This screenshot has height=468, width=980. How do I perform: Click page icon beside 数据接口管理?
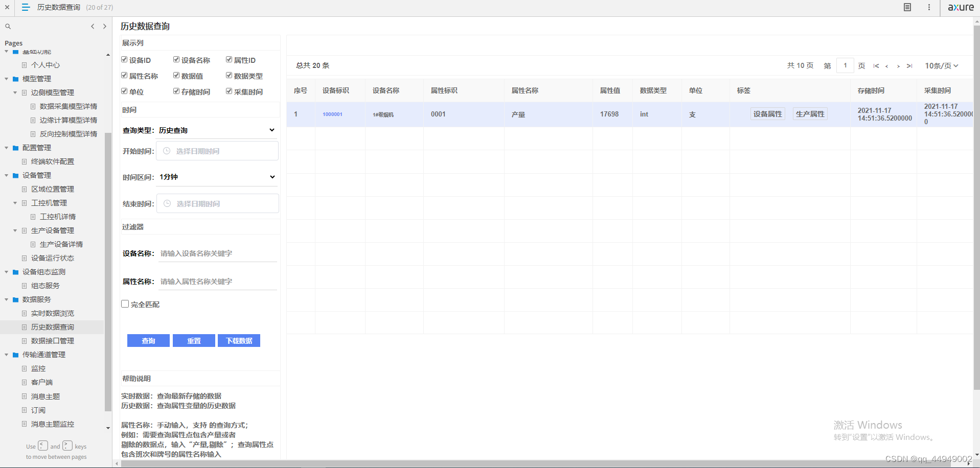click(24, 341)
